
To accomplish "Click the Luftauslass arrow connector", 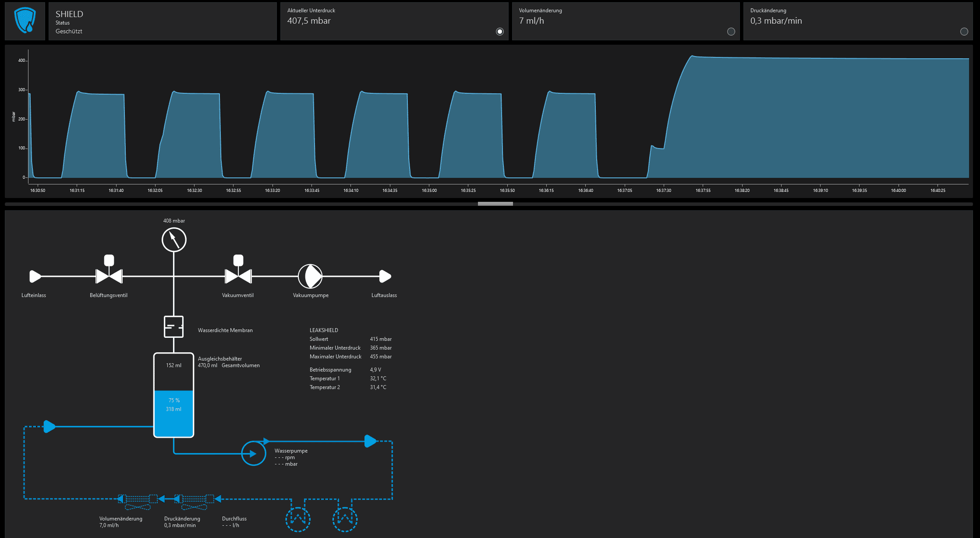I will (x=385, y=276).
